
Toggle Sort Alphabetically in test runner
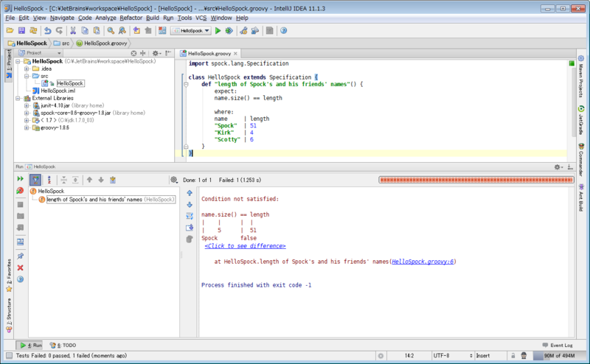click(49, 180)
